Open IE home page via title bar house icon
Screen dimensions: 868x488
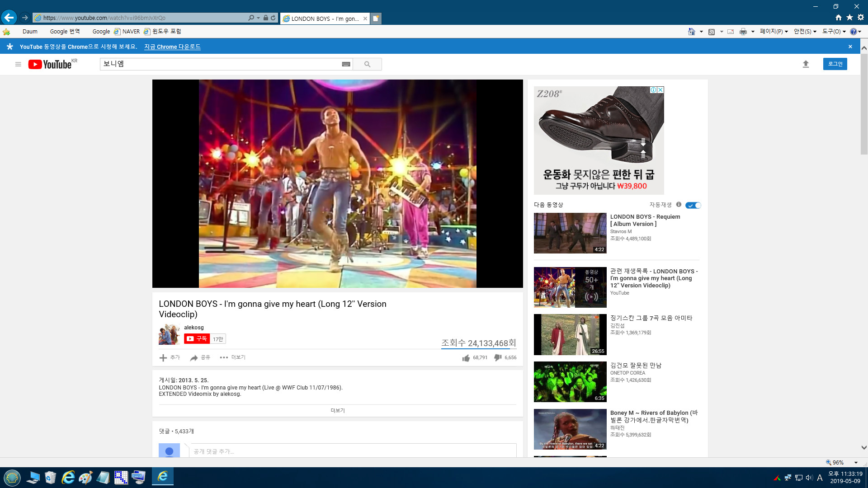tap(838, 17)
